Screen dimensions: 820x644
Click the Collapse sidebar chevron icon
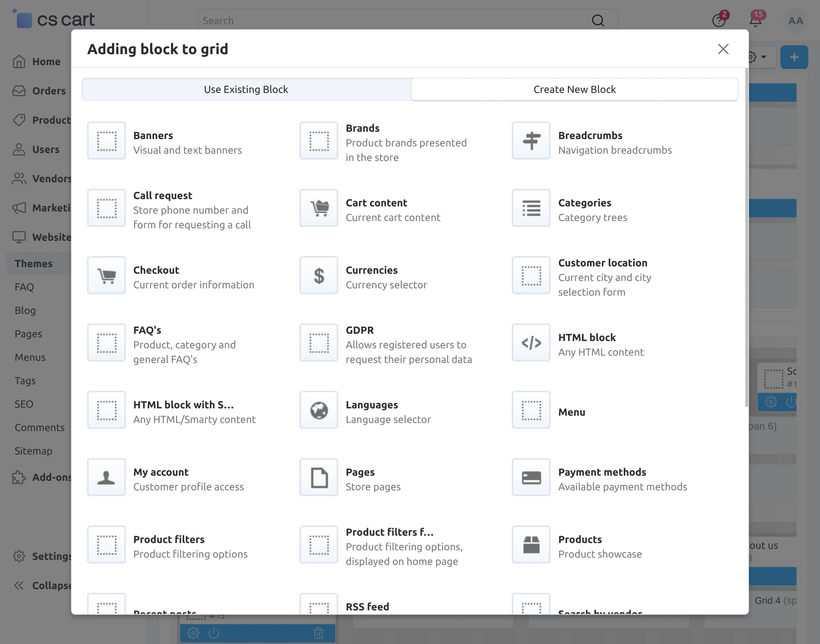(19, 585)
